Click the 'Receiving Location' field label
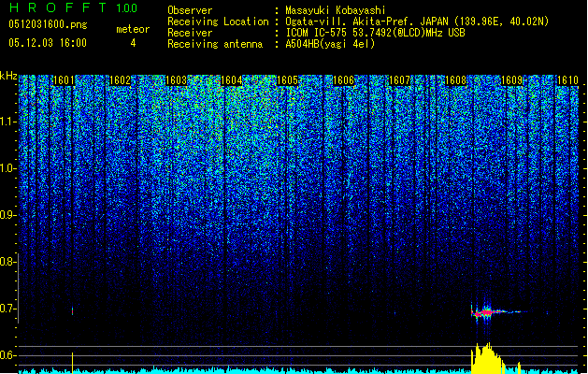This screenshot has width=588, height=374. coord(218,22)
